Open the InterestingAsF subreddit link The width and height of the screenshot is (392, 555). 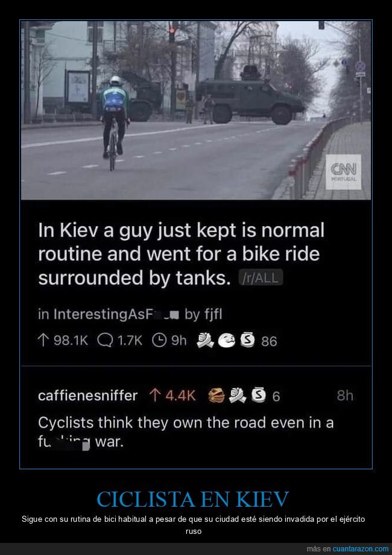click(109, 314)
